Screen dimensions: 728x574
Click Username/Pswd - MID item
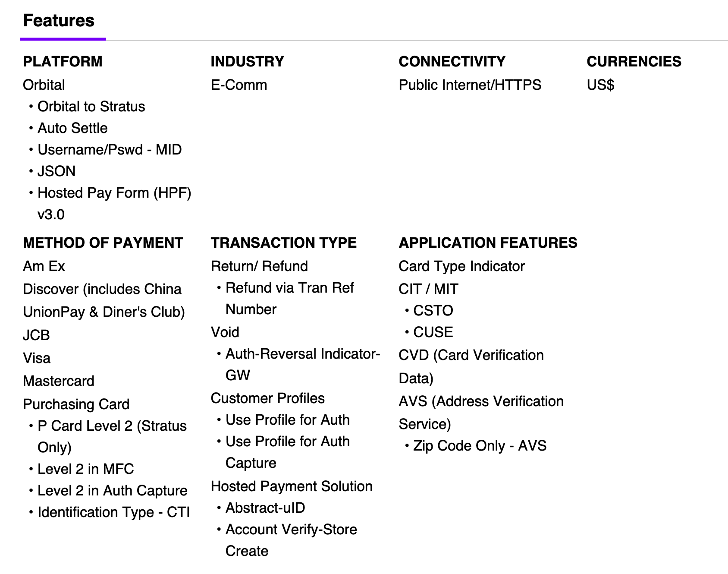click(110, 150)
